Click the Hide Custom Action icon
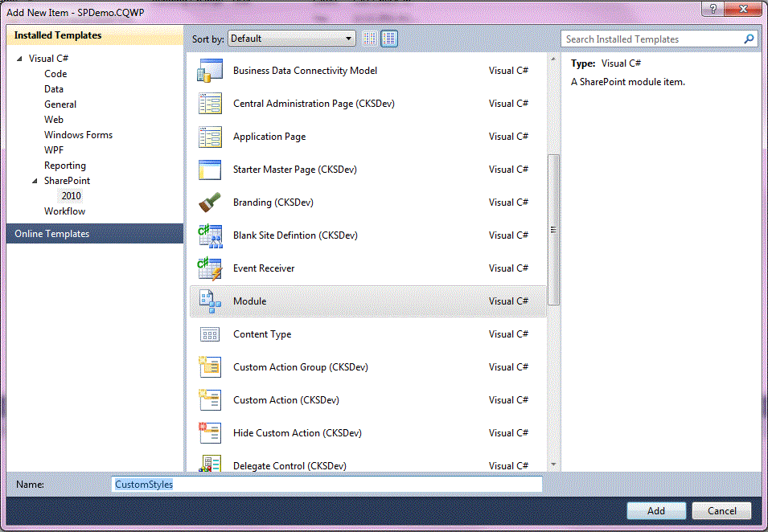 pyautogui.click(x=210, y=432)
